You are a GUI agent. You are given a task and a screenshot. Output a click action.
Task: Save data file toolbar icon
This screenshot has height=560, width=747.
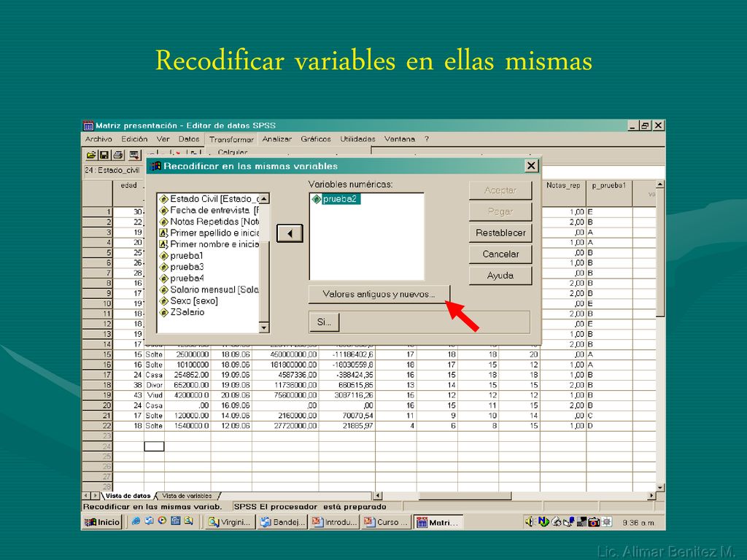pyautogui.click(x=104, y=155)
